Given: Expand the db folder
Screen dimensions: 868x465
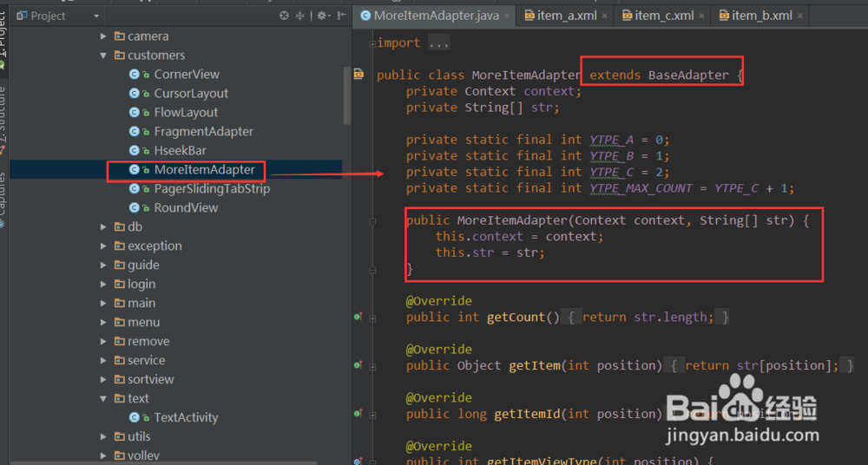Looking at the screenshot, I should point(103,227).
